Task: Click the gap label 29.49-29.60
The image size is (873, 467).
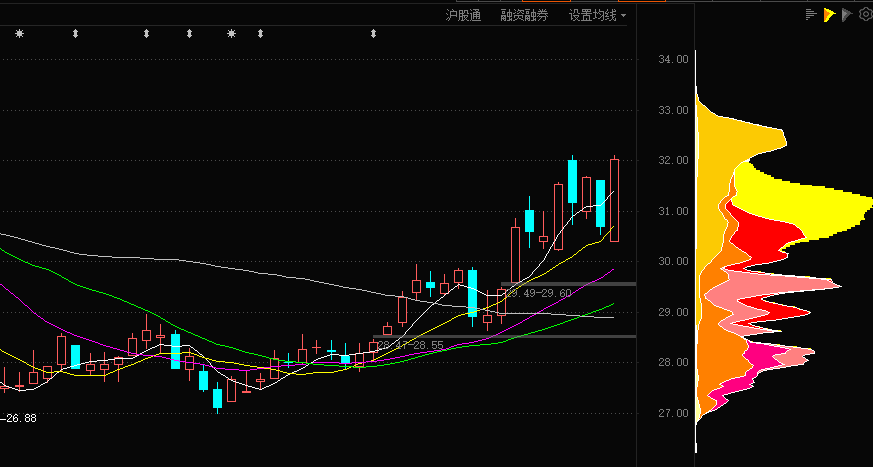Action: point(540,293)
